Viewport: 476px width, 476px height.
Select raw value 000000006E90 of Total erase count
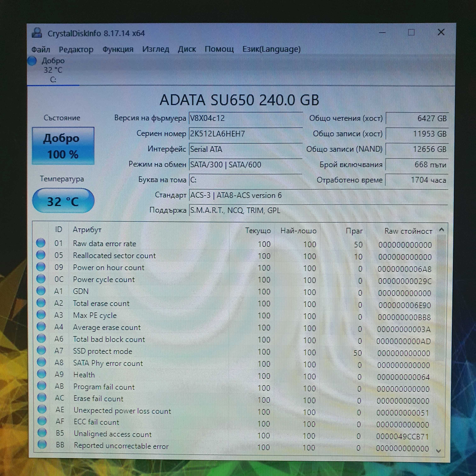click(x=405, y=305)
